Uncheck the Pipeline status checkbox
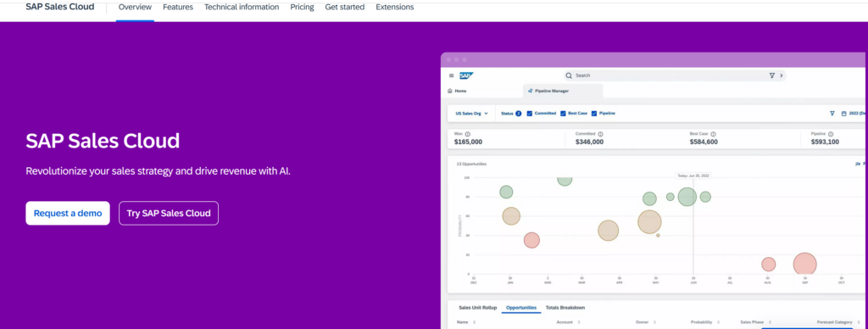The height and width of the screenshot is (329, 868). point(594,113)
